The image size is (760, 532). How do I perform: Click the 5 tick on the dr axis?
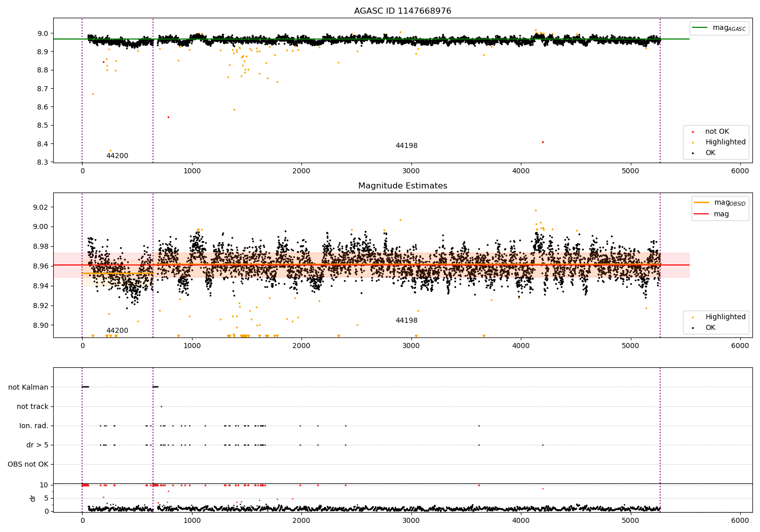pyautogui.click(x=47, y=498)
